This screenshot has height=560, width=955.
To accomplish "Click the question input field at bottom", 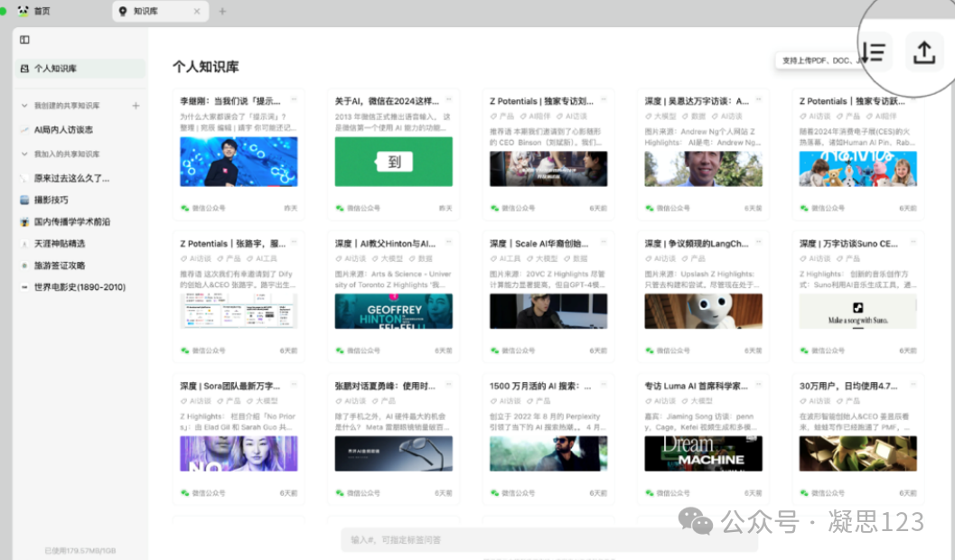I will pos(542,538).
